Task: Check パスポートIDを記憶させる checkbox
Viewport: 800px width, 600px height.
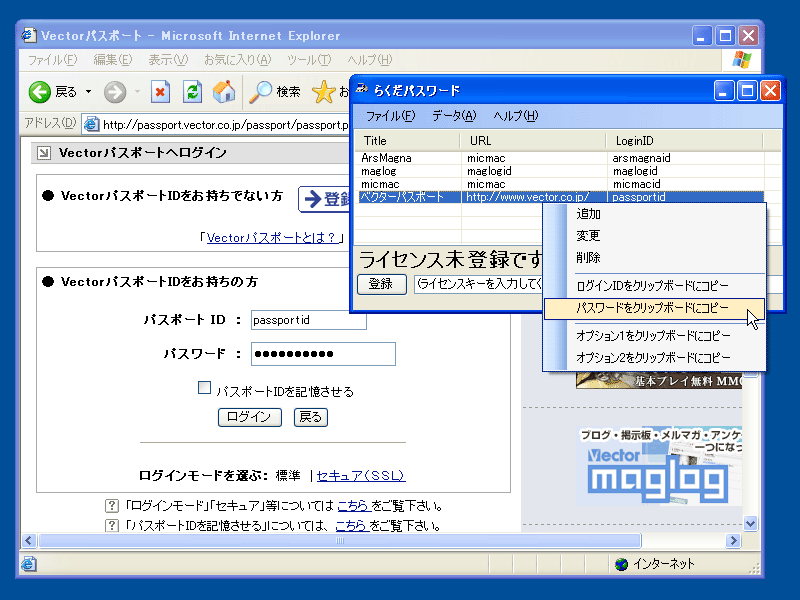Action: coord(204,388)
